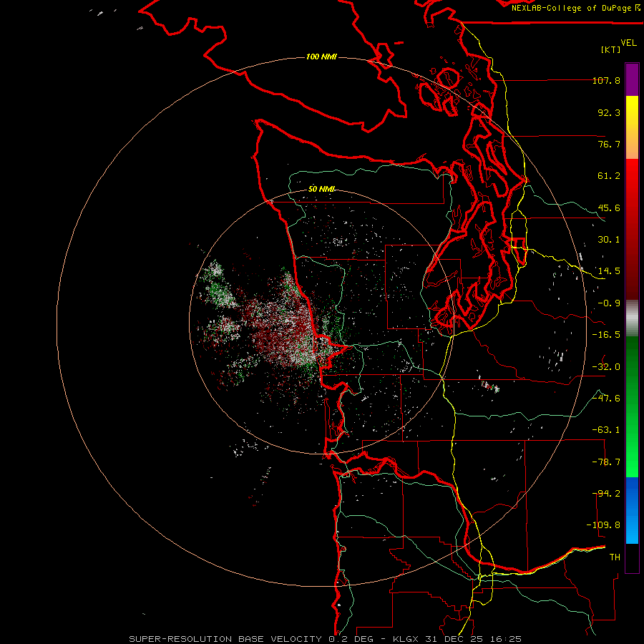Click the SUPER-RESOLUTION BASE VELOCITY caption text

(225, 639)
